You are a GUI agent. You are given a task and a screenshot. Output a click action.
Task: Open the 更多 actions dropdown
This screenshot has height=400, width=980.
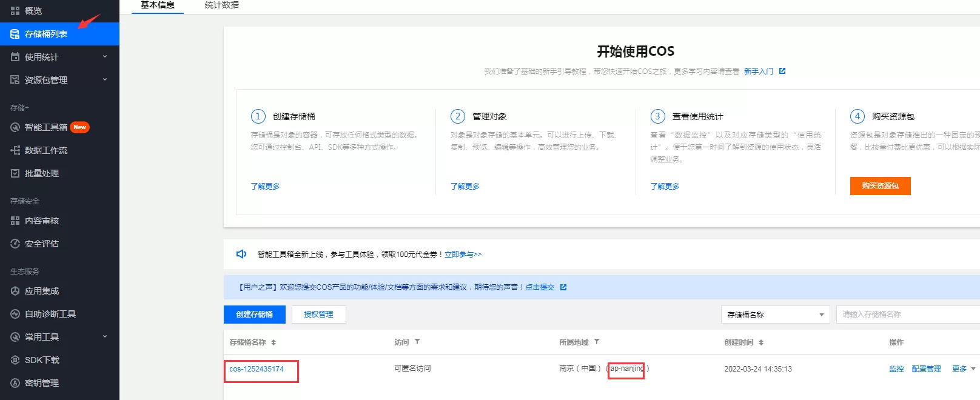(964, 369)
